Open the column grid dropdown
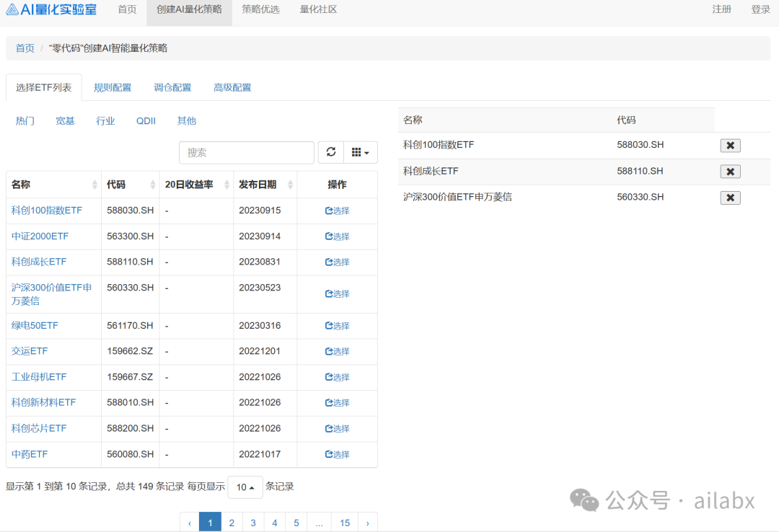This screenshot has height=532, width=779. point(359,152)
